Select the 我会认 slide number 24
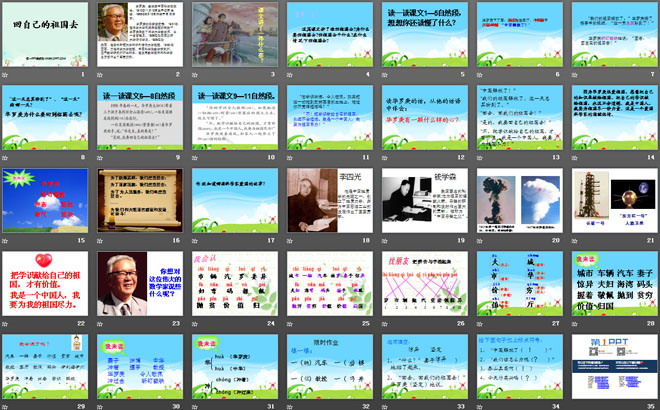Image resolution: width=660 pixels, height=410 pixels. (231, 286)
